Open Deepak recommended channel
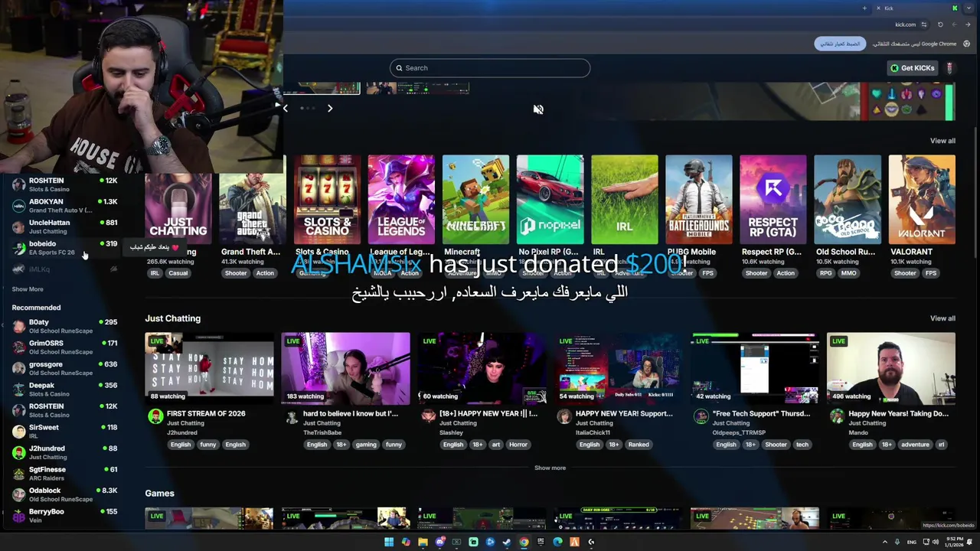The width and height of the screenshot is (980, 551). pos(65,390)
